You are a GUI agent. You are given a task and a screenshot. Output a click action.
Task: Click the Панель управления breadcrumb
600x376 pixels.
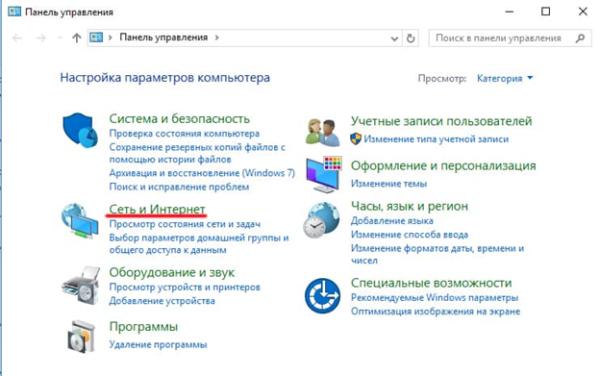click(163, 37)
